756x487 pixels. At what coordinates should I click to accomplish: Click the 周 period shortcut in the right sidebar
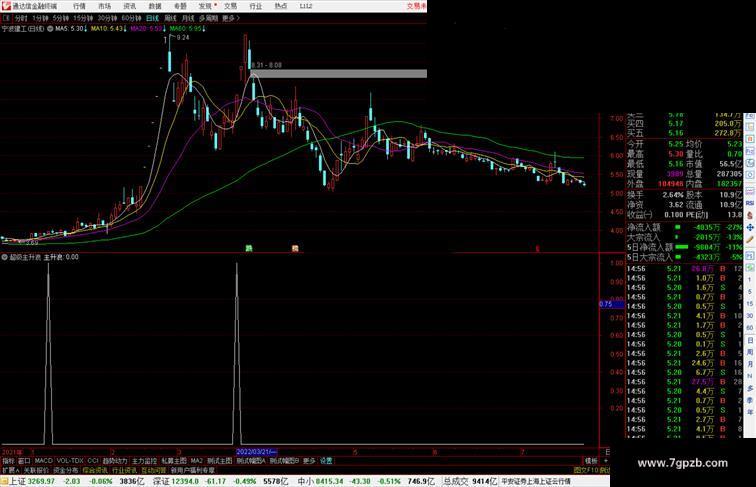(750, 352)
